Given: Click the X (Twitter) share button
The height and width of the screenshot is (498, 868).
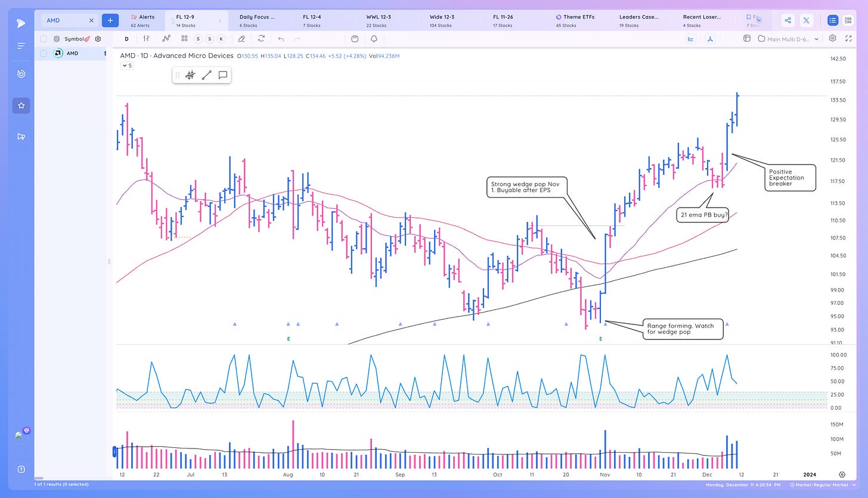Looking at the screenshot, I should tap(807, 20).
